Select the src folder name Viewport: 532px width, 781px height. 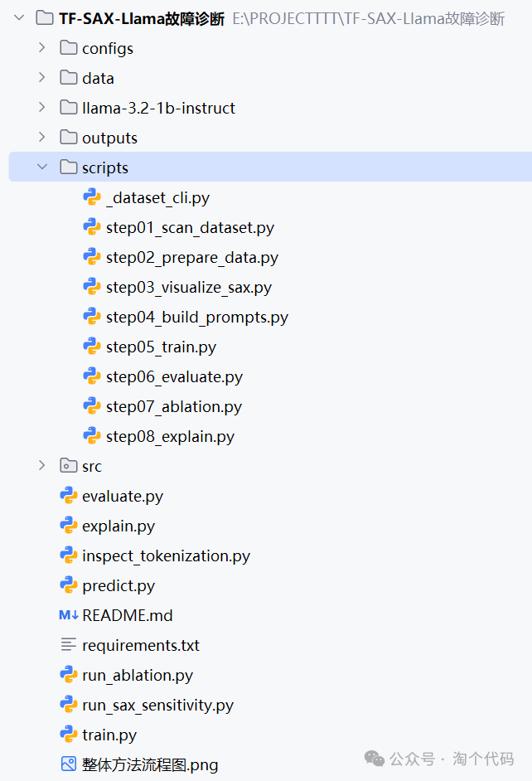tap(92, 466)
